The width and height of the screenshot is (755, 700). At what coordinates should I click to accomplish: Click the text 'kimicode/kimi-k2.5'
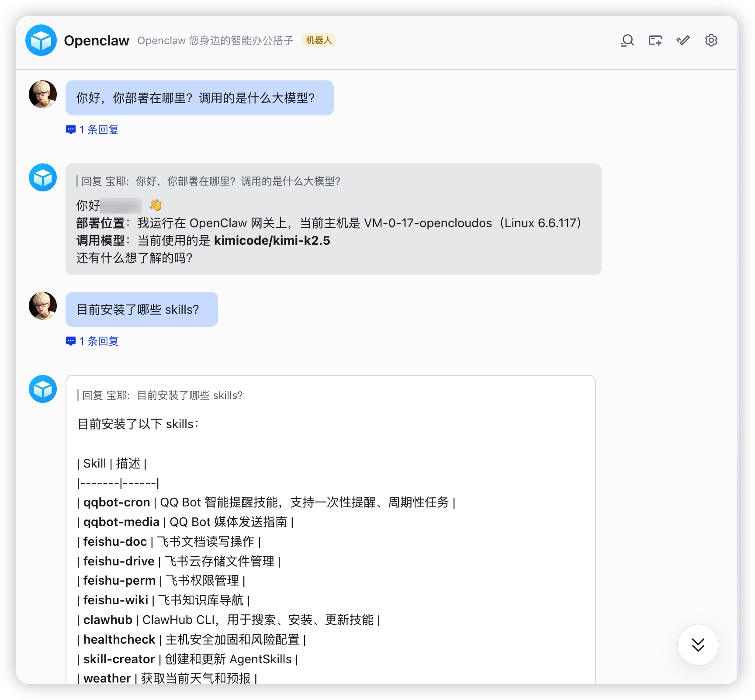(272, 241)
